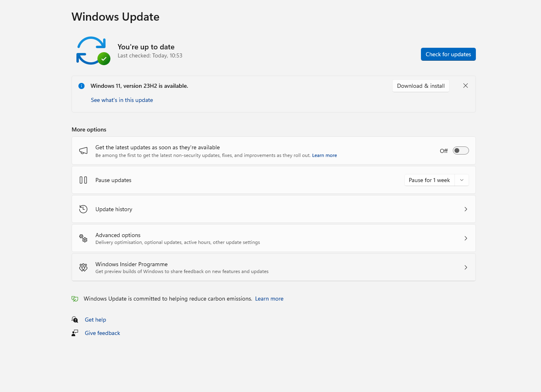Click the Windows Update page heading
Image resolution: width=541 pixels, height=392 pixels.
coord(115,17)
